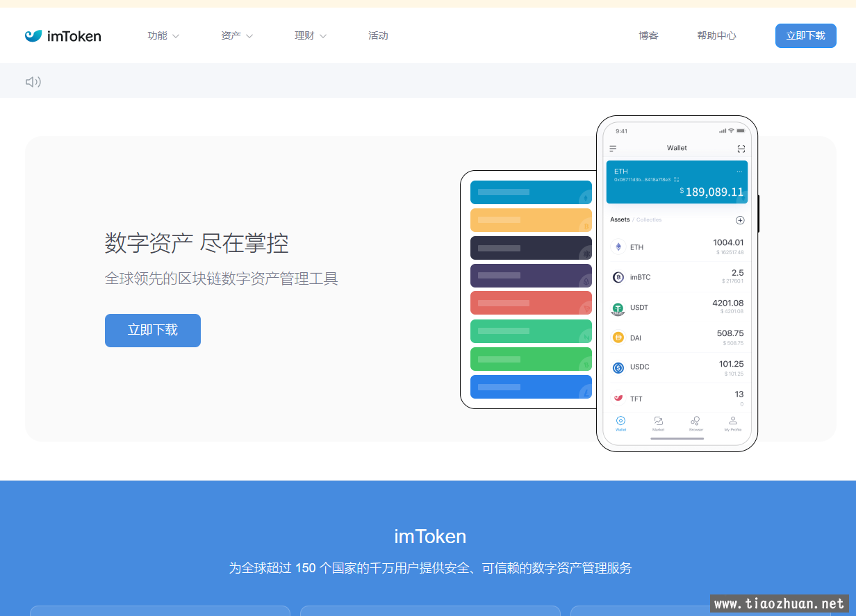The image size is (856, 616).
Task: Tap the copy address icon on ETH card
Action: (x=676, y=179)
